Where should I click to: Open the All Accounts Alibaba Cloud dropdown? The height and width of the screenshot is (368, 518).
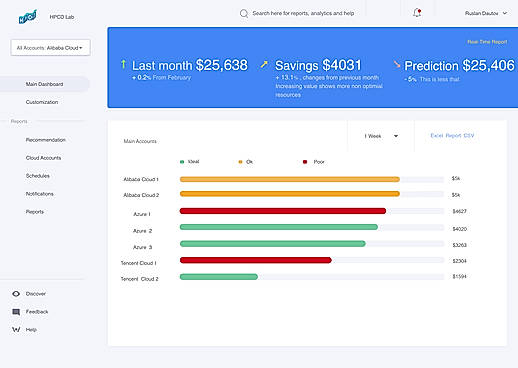point(50,48)
